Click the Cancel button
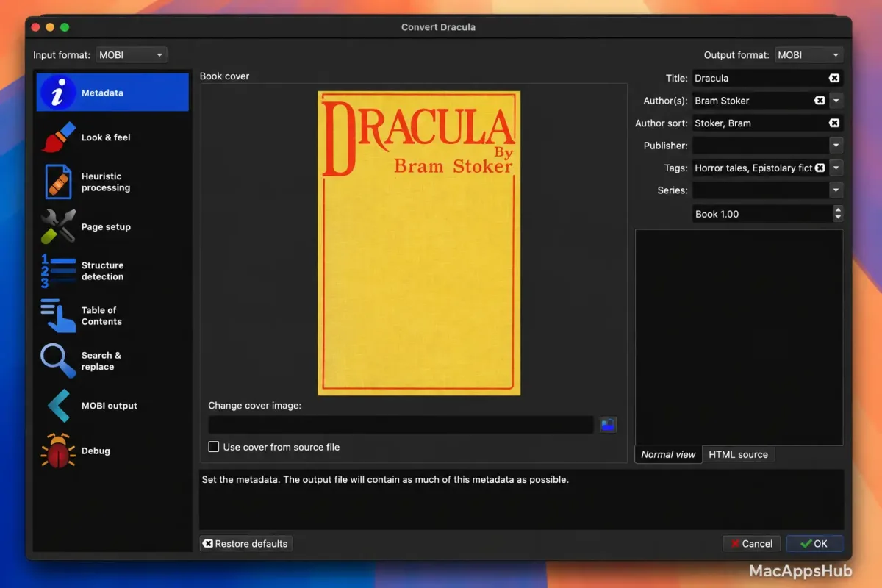Screen dimensions: 882x588 pyautogui.click(x=751, y=544)
